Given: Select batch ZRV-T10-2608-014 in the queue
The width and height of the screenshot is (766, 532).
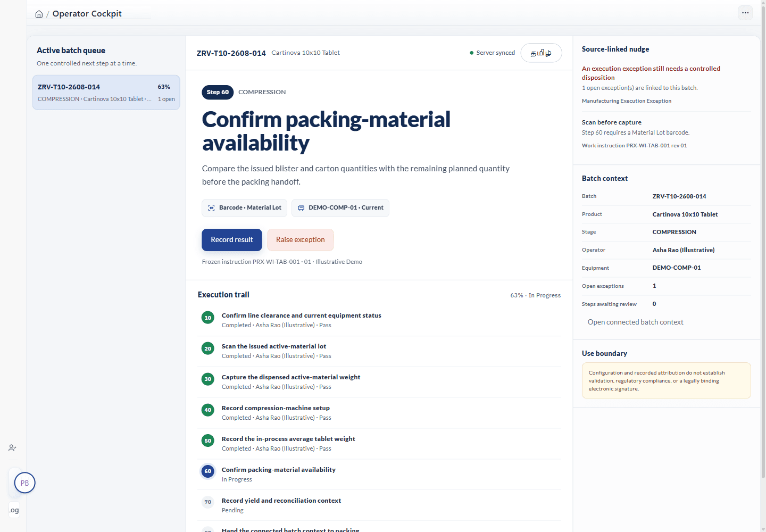Looking at the screenshot, I should pos(106,93).
